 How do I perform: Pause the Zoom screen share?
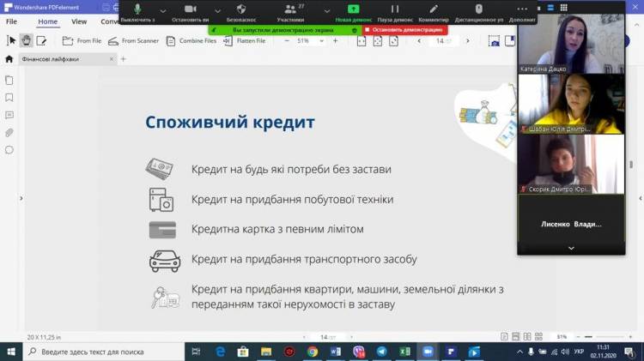(x=395, y=12)
